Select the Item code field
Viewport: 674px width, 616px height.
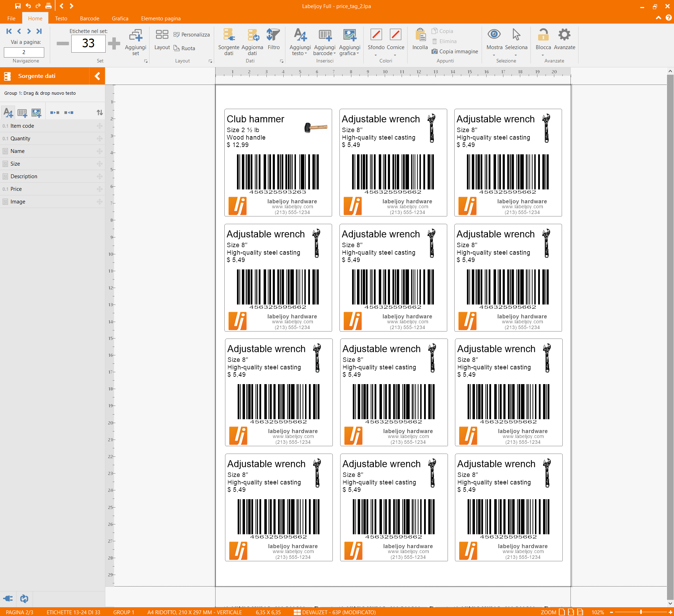52,126
